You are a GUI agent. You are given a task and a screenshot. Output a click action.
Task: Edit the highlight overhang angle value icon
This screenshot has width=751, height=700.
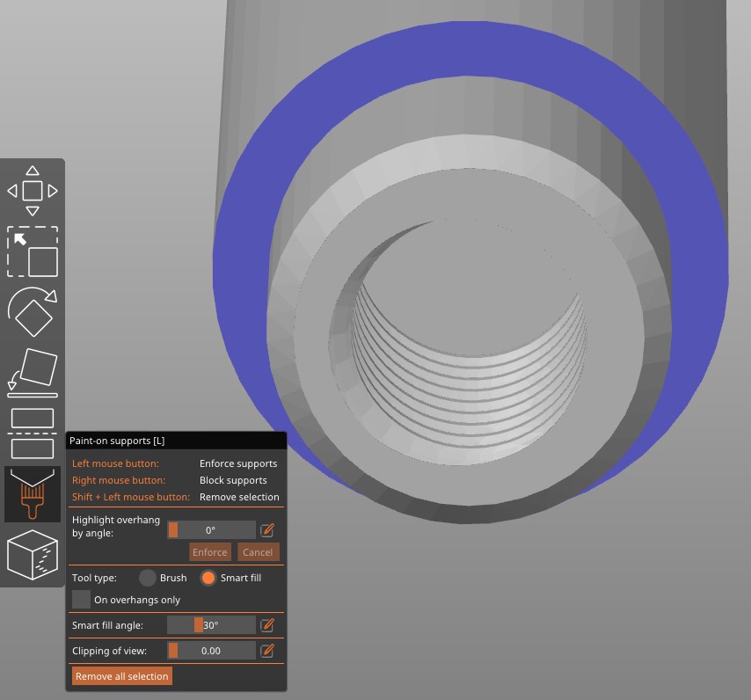click(267, 530)
